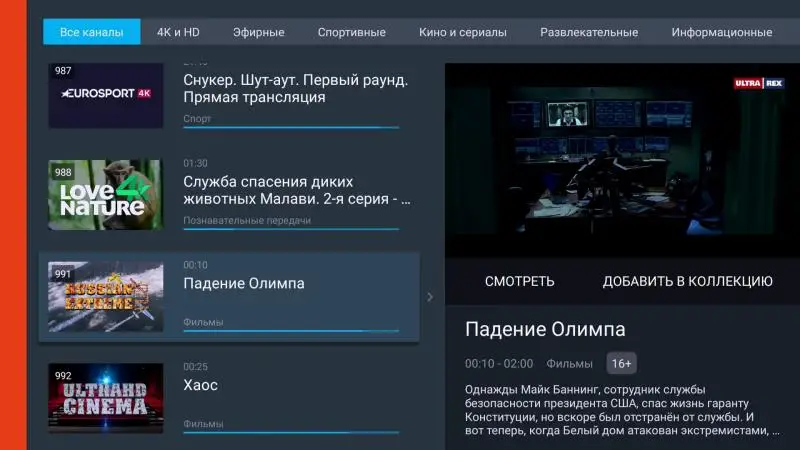This screenshot has height=450, width=800.
Task: Switch to the 4K и HD tab
Action: click(178, 32)
